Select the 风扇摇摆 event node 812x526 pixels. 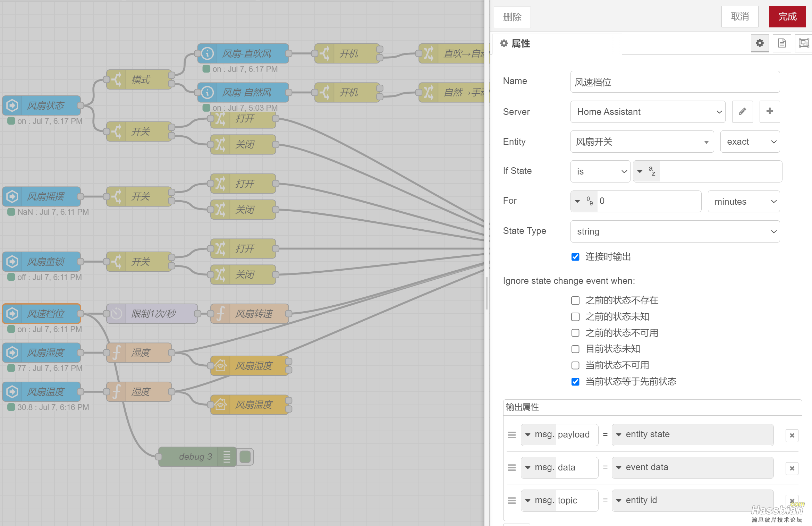[x=42, y=197]
